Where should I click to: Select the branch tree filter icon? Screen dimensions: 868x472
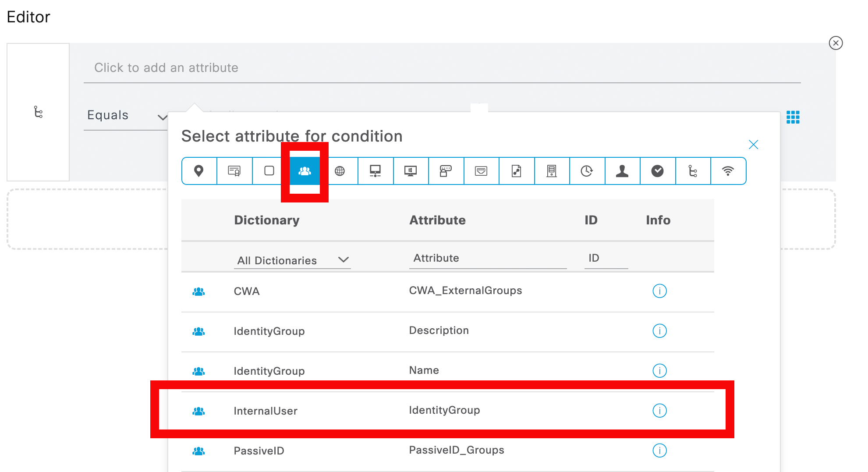693,171
